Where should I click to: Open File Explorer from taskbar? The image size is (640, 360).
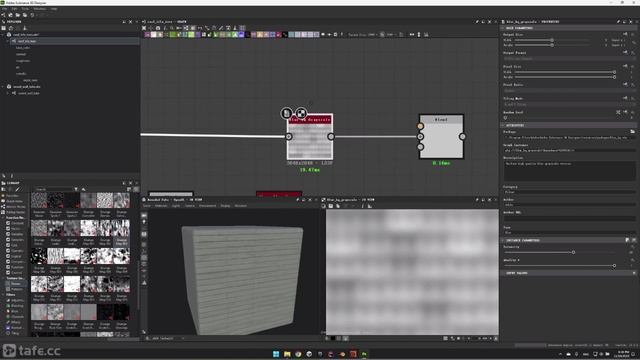click(x=287, y=354)
